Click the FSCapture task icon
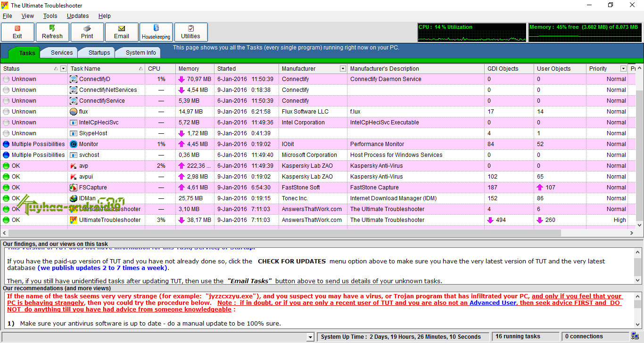This screenshot has width=644, height=343. (x=74, y=188)
